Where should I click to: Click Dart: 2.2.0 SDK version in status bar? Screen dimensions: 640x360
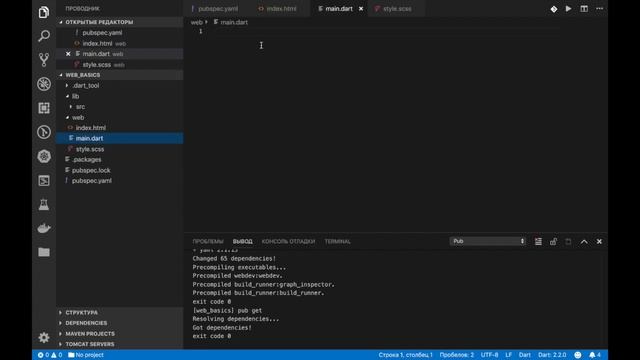pos(552,355)
